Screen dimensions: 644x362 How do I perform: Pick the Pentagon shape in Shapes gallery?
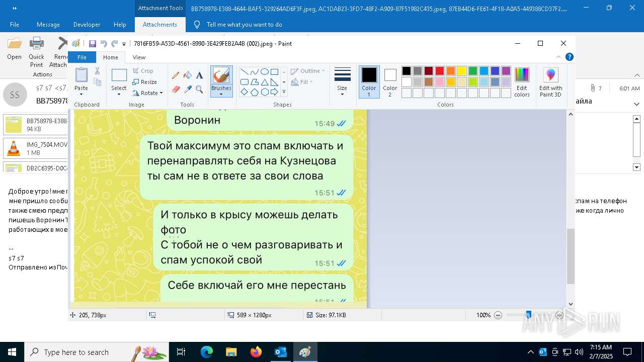254,92
